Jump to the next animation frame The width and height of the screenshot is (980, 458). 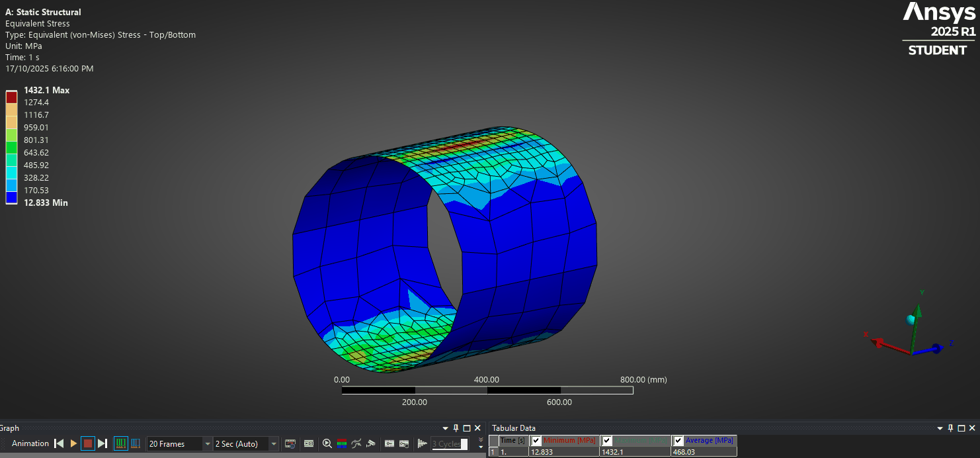102,443
